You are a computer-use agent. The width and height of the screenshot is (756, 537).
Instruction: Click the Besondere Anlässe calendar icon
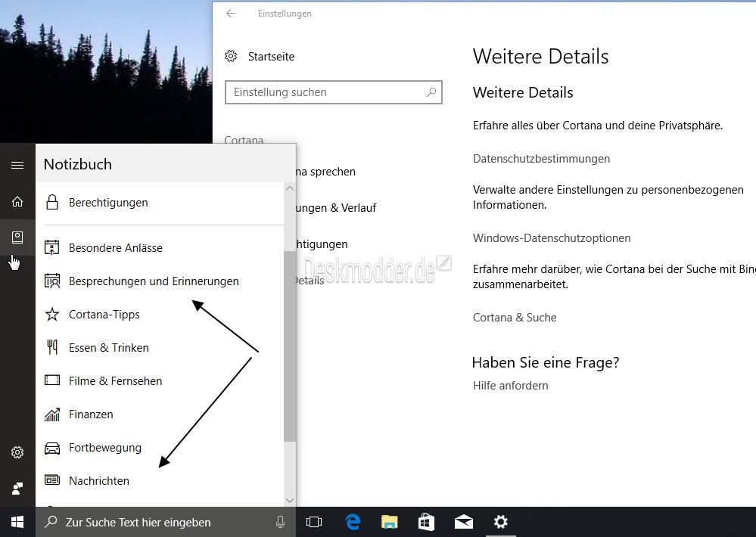tap(52, 248)
